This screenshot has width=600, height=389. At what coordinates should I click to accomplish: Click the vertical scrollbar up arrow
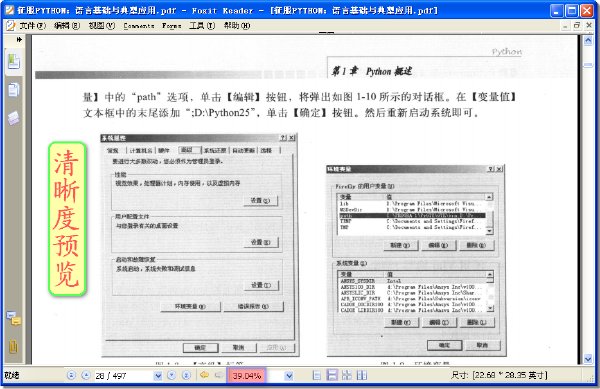coord(588,41)
